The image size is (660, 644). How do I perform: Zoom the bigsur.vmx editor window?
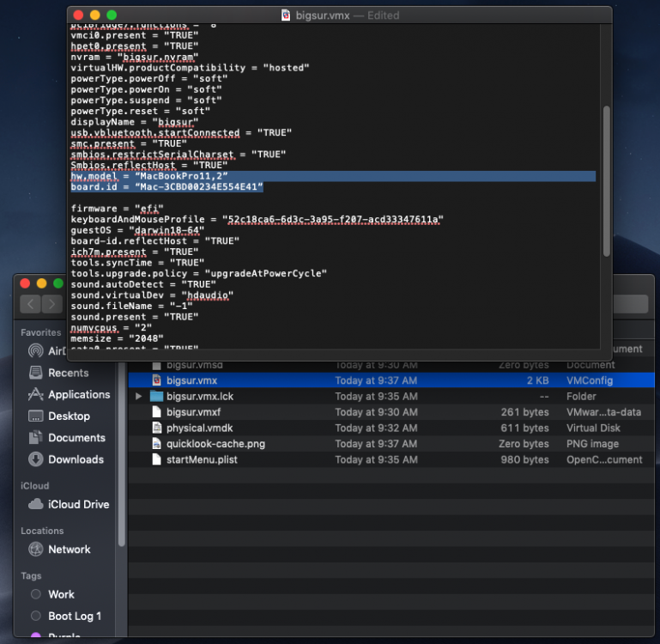click(112, 15)
